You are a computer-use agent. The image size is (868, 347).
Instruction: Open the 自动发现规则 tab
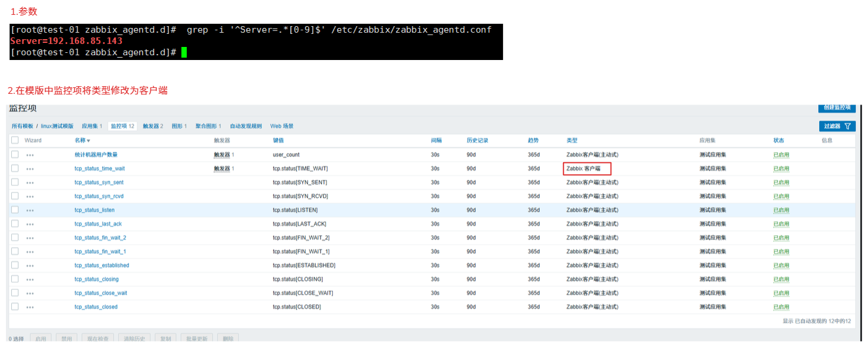[x=246, y=127]
